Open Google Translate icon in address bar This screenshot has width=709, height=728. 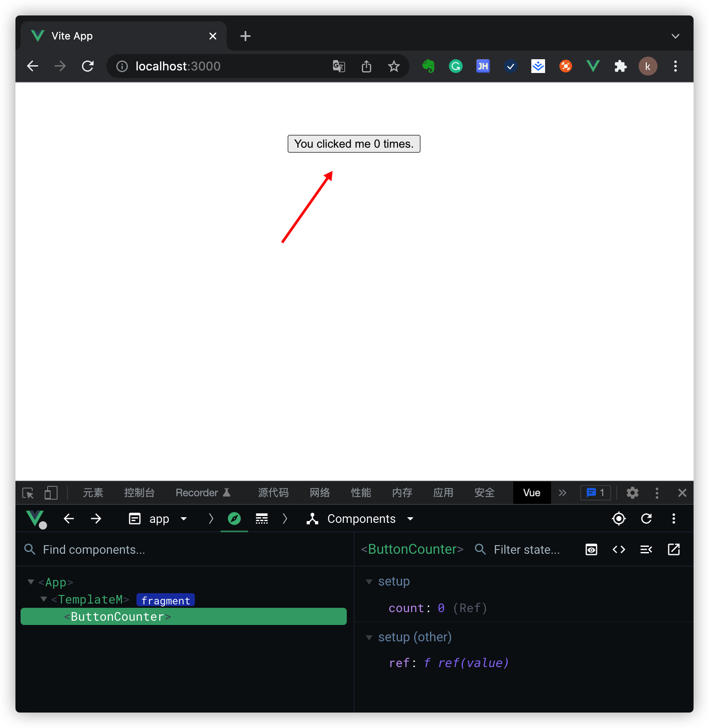(x=339, y=66)
